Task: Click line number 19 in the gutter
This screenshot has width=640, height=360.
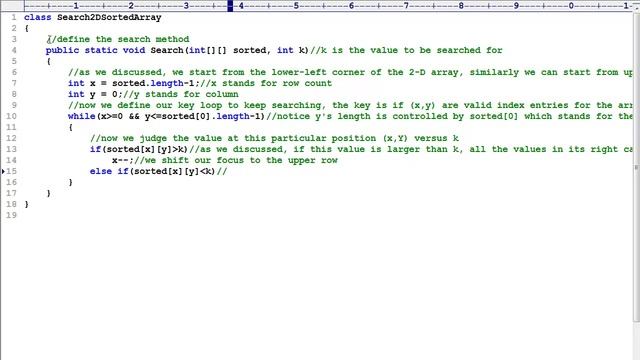Action: [x=11, y=216]
